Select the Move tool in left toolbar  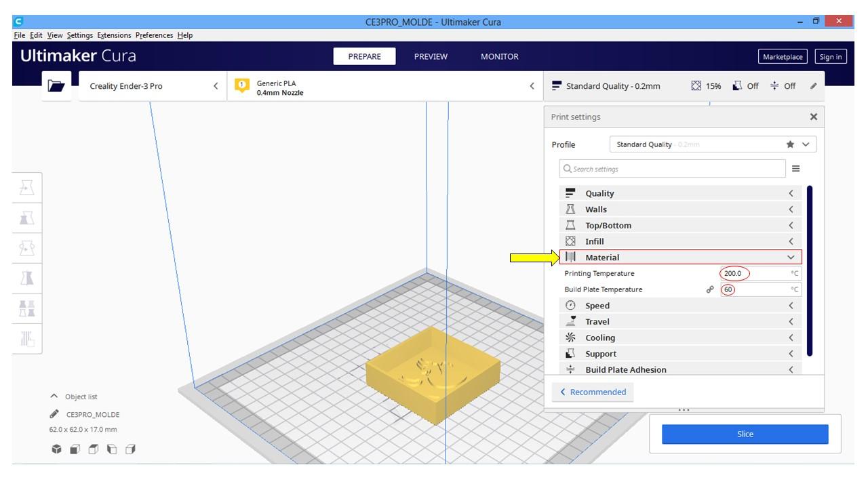pyautogui.click(x=26, y=188)
